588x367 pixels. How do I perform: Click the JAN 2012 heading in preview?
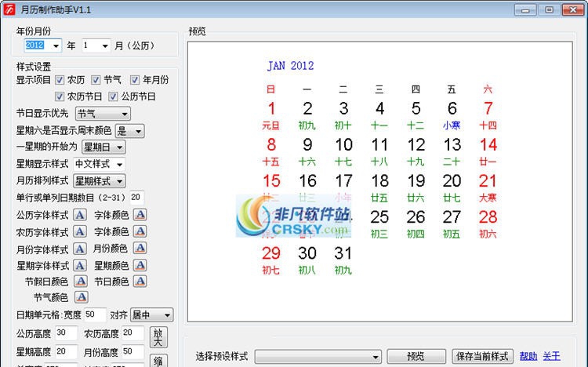pos(291,66)
